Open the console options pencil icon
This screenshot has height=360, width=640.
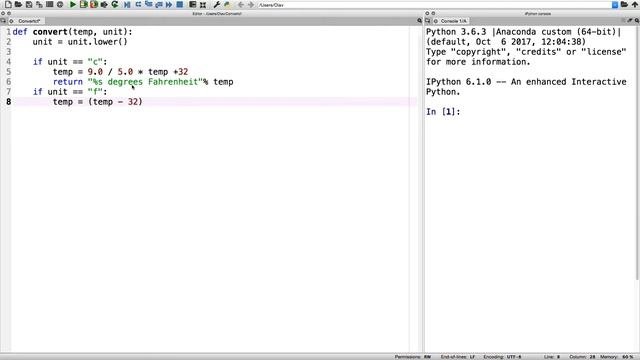[630, 21]
